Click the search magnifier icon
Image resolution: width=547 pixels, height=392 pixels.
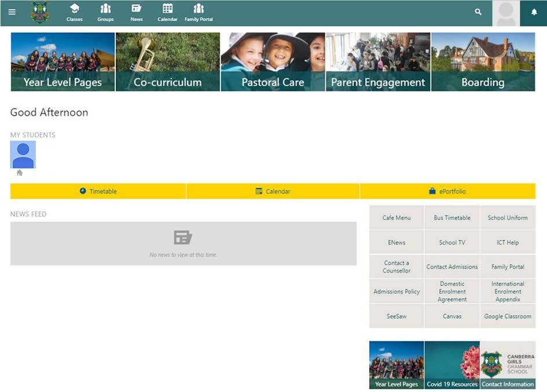pyautogui.click(x=478, y=12)
